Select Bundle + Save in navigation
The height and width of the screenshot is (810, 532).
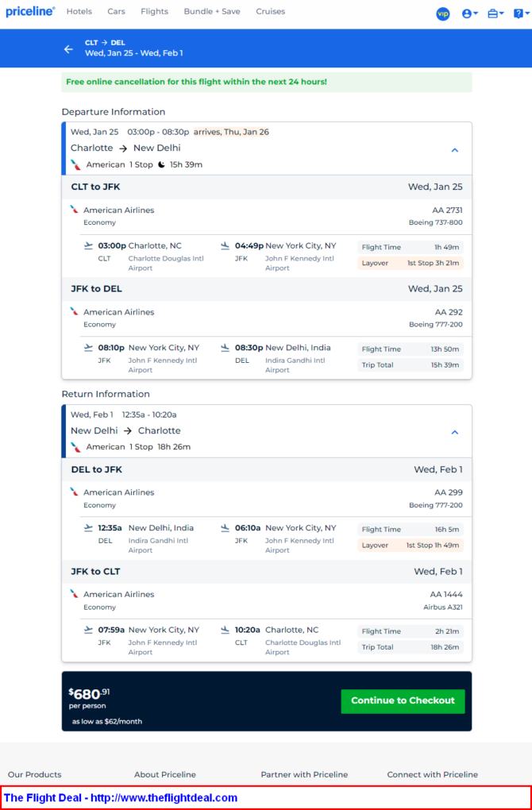coord(212,11)
